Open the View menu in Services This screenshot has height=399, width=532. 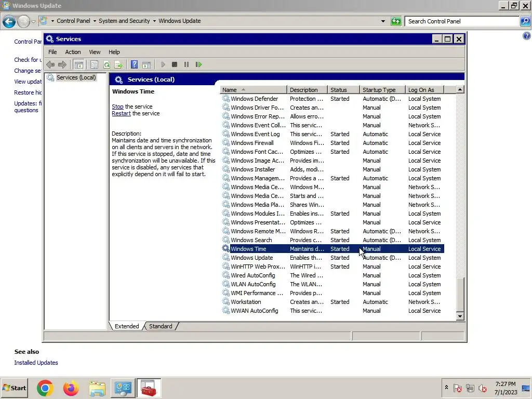click(x=95, y=52)
